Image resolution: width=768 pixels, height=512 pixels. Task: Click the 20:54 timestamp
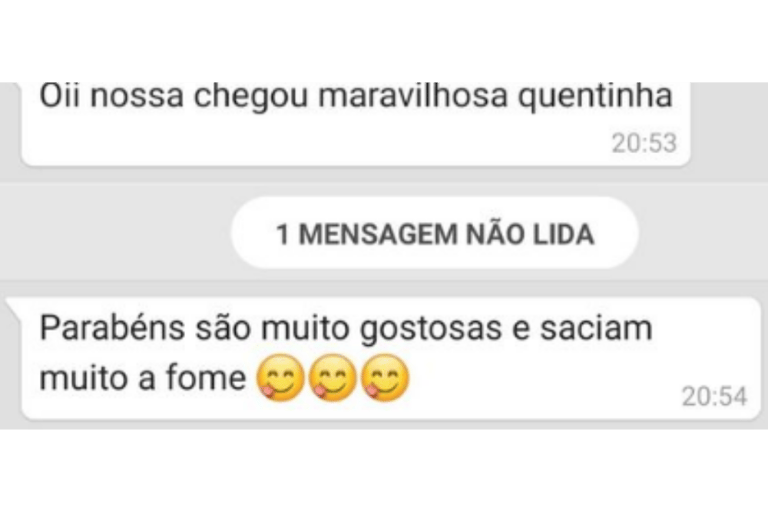click(715, 396)
